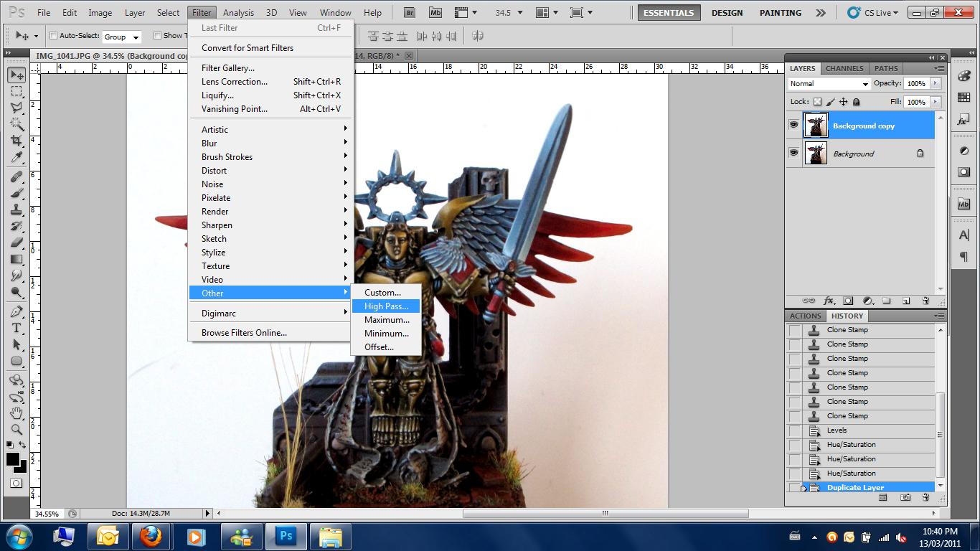Add a layer mask to the layer
Screen dimensions: 980x551
(x=848, y=301)
